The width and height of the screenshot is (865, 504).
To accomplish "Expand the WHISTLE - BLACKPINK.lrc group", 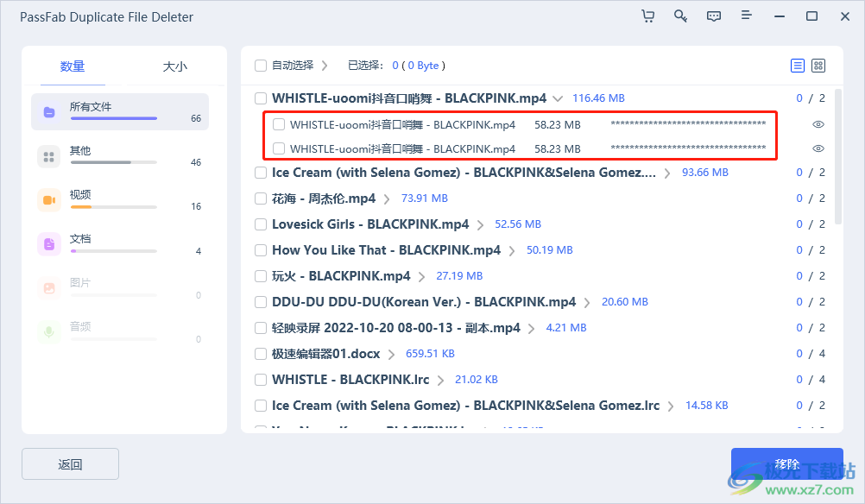I will [441, 381].
